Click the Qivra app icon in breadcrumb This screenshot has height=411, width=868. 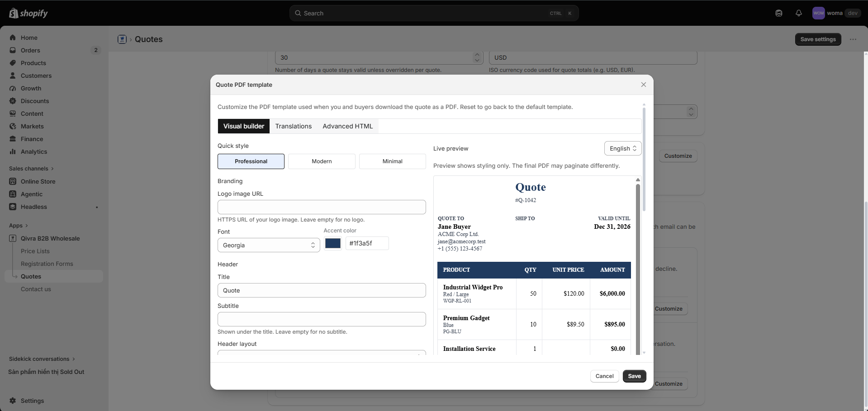pyautogui.click(x=122, y=39)
